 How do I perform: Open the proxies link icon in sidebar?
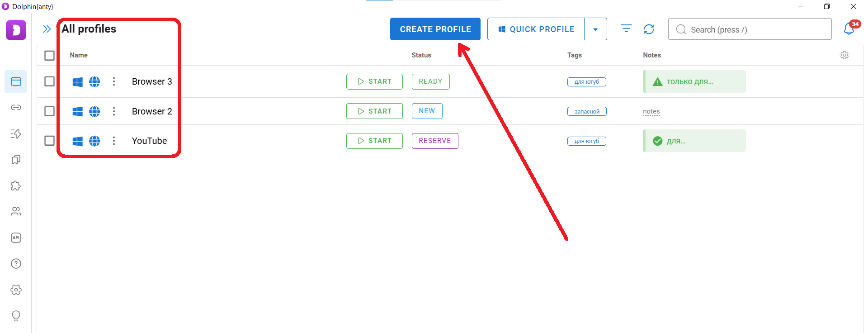pos(16,108)
